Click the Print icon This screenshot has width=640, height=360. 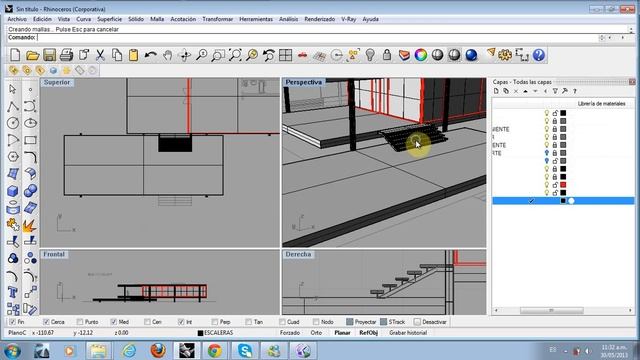click(66, 55)
